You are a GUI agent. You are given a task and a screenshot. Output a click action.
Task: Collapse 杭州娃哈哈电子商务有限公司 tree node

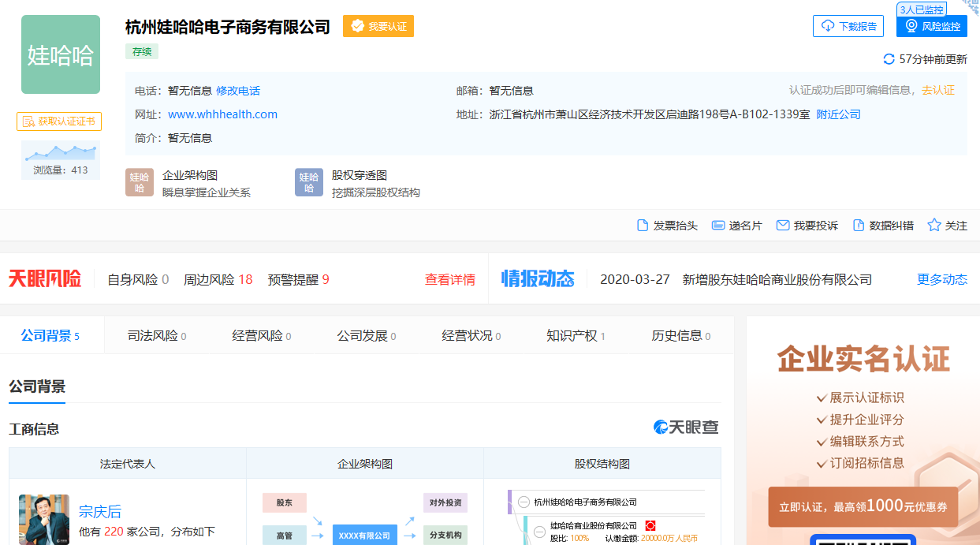coord(524,502)
